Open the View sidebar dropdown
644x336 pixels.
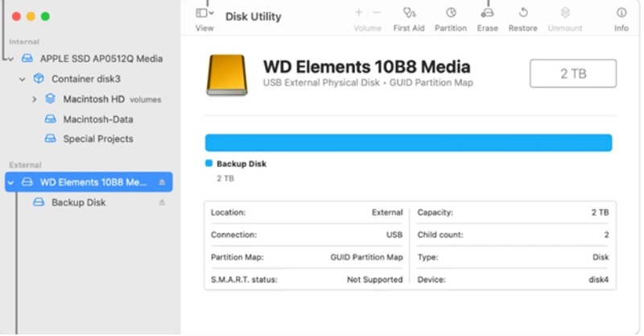pyautogui.click(x=204, y=14)
